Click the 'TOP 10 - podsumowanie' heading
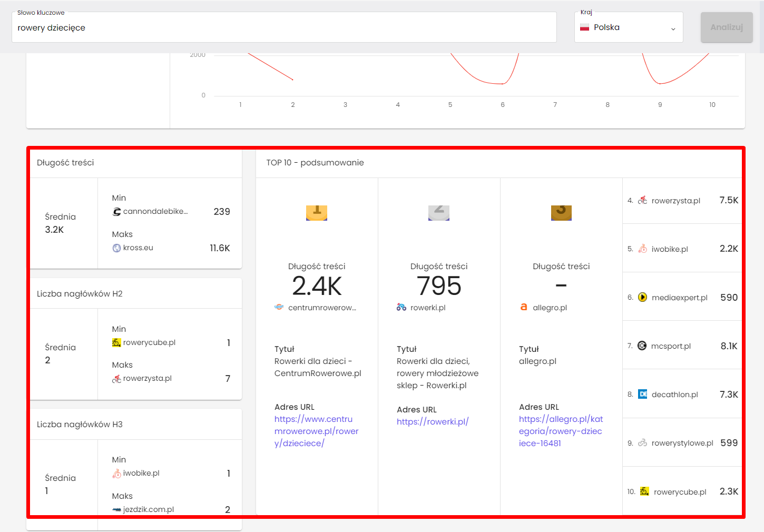 (315, 163)
